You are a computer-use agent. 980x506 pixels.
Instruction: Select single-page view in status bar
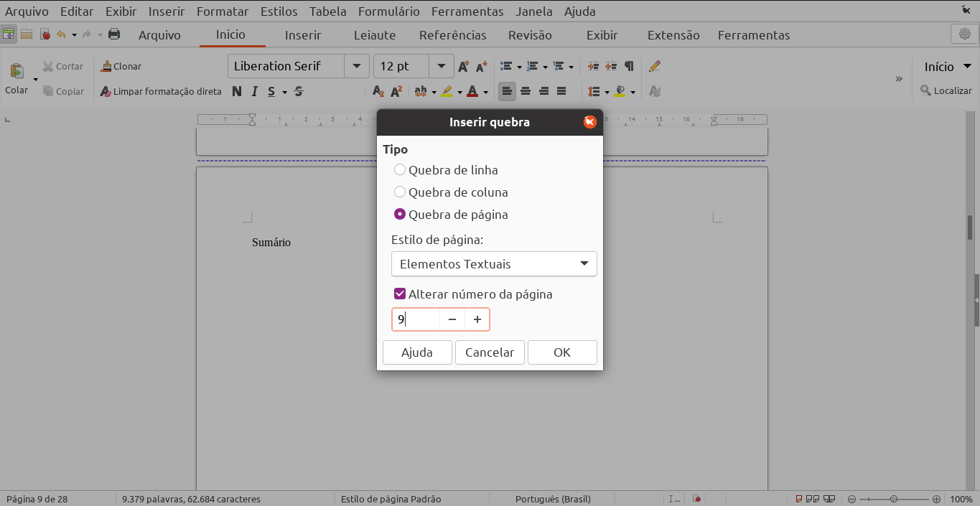pyautogui.click(x=800, y=499)
